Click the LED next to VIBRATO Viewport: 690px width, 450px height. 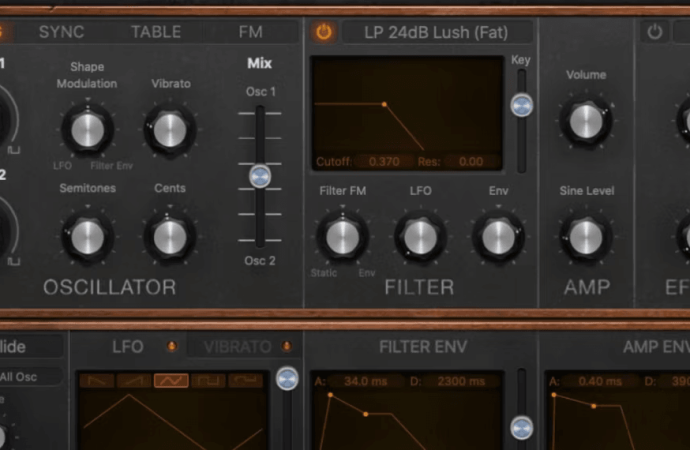pyautogui.click(x=286, y=346)
